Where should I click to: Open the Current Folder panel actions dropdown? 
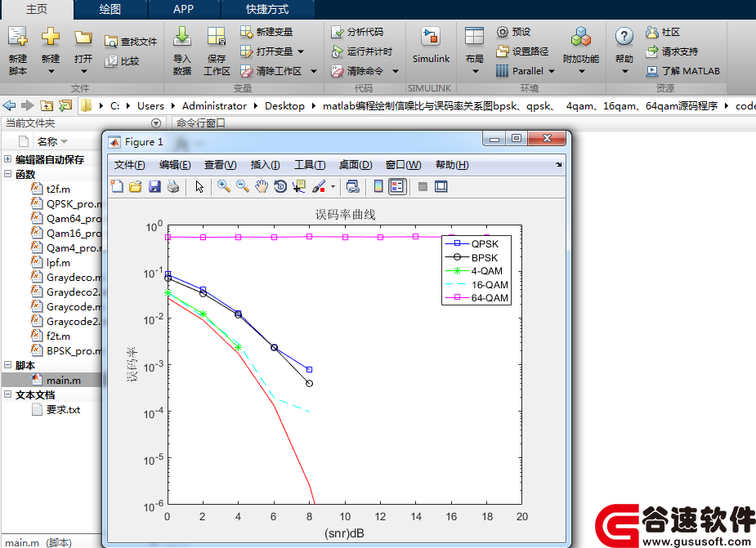(x=156, y=123)
